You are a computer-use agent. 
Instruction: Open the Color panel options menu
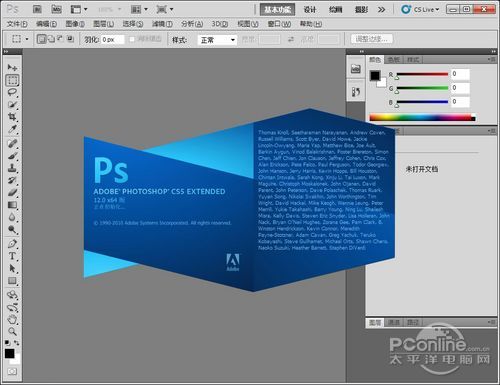point(491,59)
